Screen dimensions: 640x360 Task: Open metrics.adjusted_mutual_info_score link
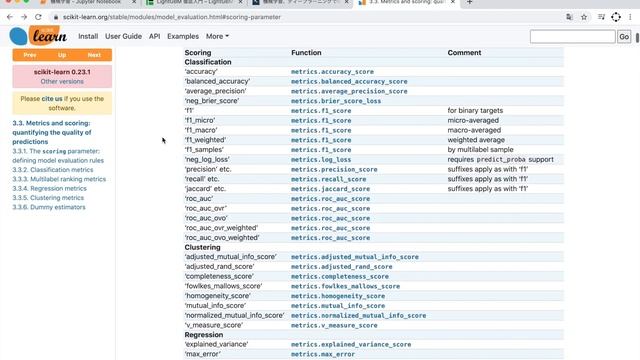tap(355, 257)
